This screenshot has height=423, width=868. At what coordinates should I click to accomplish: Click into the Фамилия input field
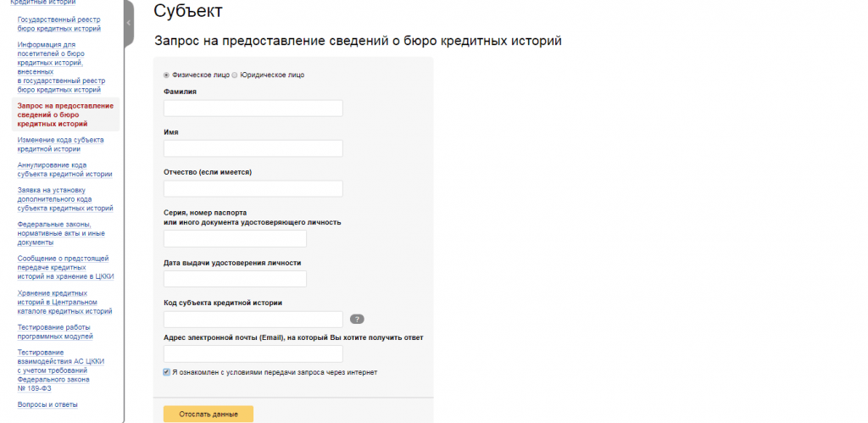click(x=253, y=108)
